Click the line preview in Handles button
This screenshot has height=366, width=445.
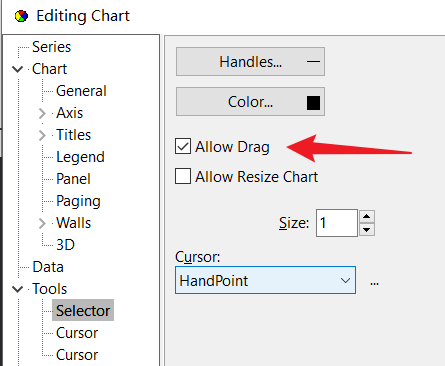coord(313,62)
